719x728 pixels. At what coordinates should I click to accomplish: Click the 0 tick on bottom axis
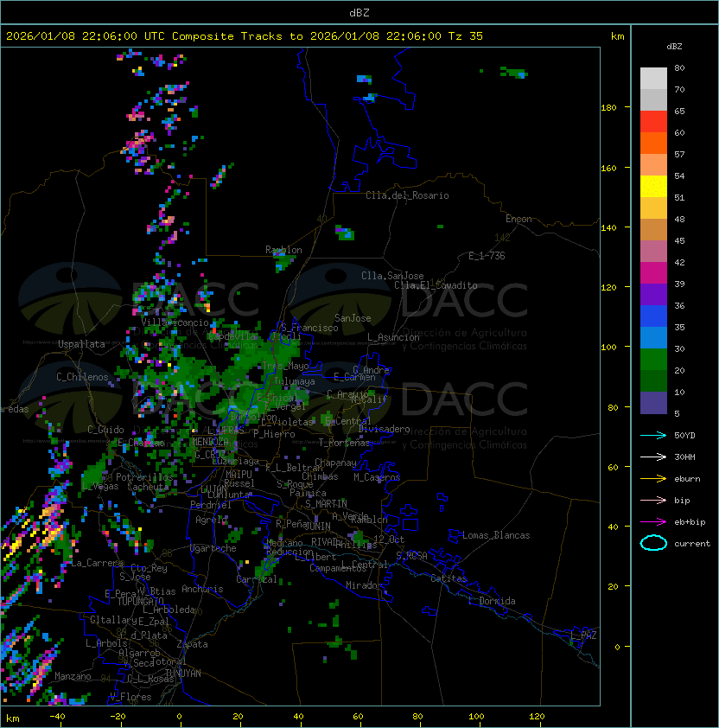pyautogui.click(x=179, y=717)
